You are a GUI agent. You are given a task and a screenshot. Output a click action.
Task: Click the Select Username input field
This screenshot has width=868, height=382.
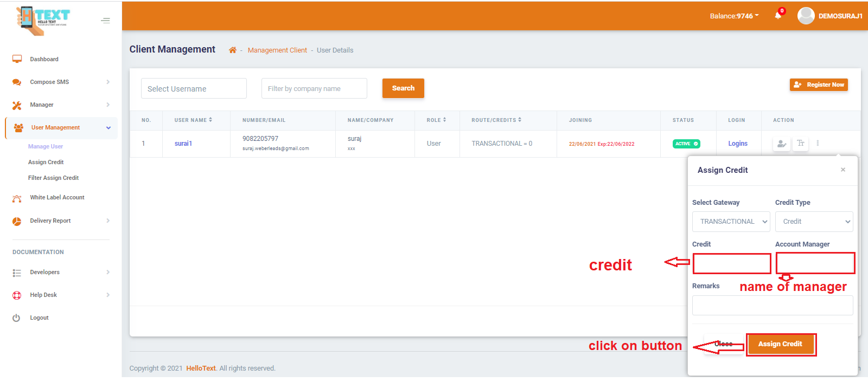click(194, 89)
